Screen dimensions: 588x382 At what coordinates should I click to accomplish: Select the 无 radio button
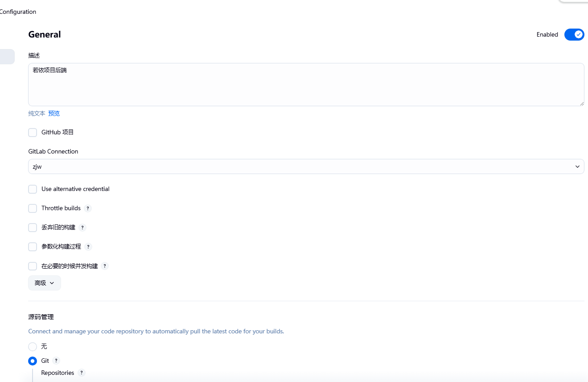(x=33, y=347)
